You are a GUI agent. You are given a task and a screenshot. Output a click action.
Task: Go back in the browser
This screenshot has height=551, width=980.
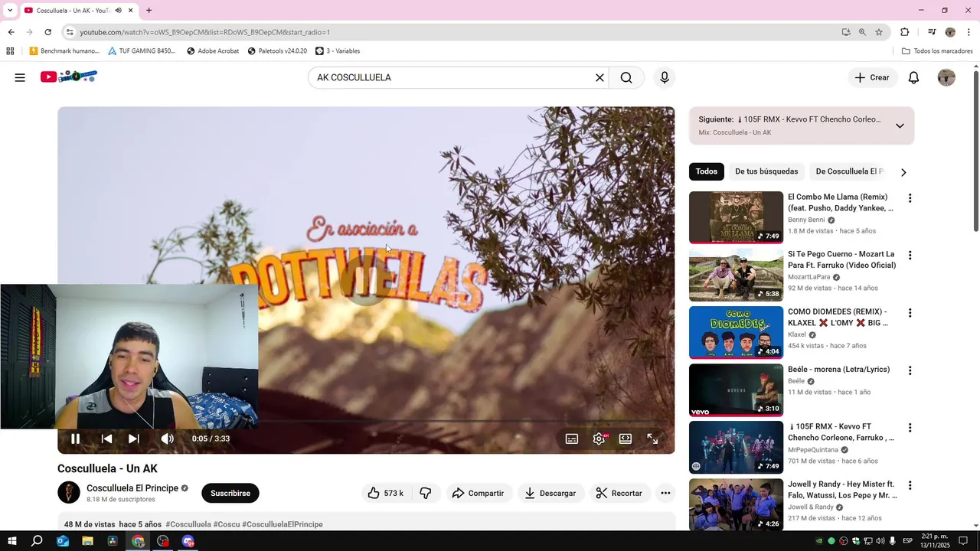tap(11, 32)
